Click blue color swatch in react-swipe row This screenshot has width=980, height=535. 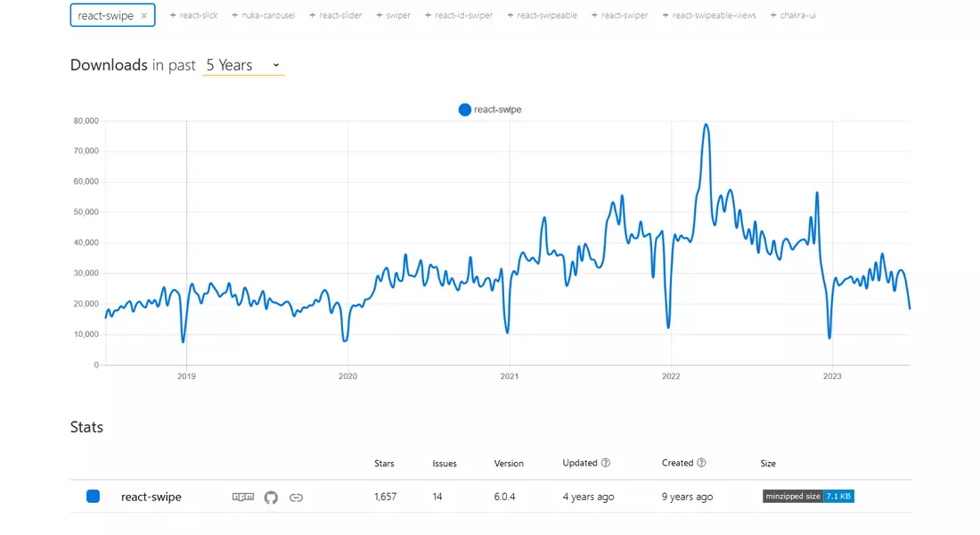click(x=94, y=496)
